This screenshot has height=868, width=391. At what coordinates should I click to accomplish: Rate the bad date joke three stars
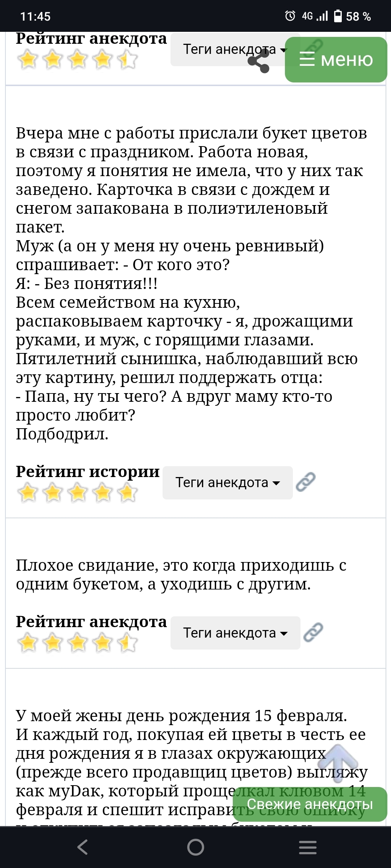78,643
